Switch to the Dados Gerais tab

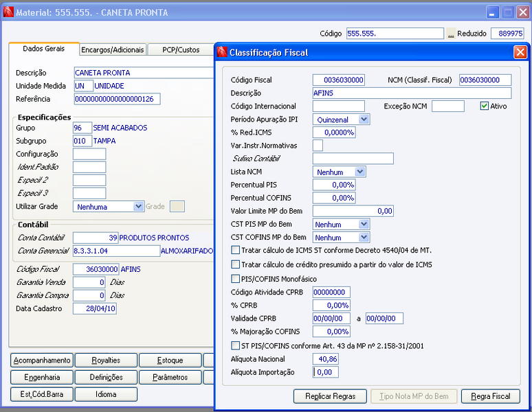coord(44,49)
